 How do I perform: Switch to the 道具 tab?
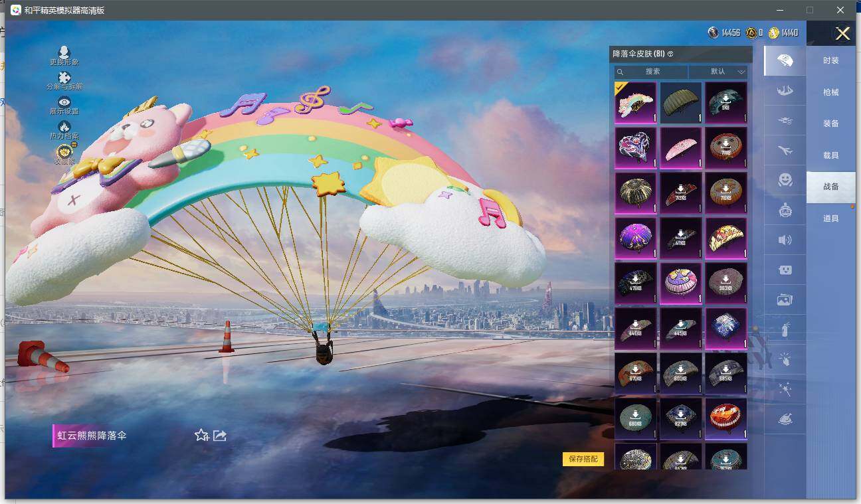tap(830, 218)
